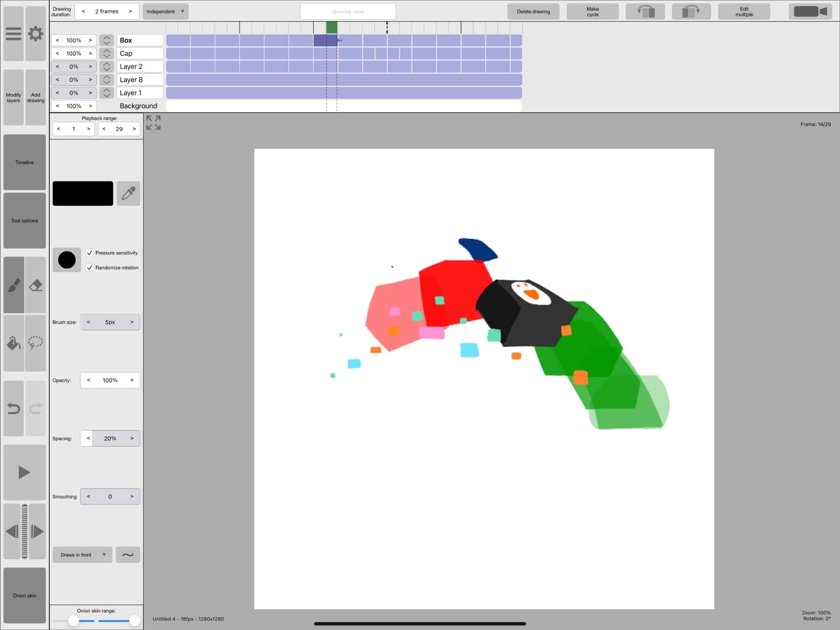
Task: Click the Delete drawing button
Action: tap(533, 11)
